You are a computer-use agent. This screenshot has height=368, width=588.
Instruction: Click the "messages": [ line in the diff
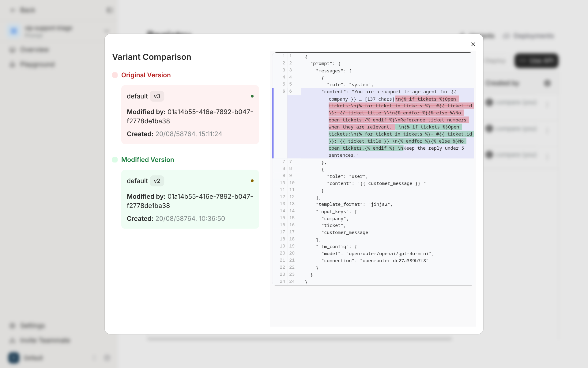click(334, 71)
